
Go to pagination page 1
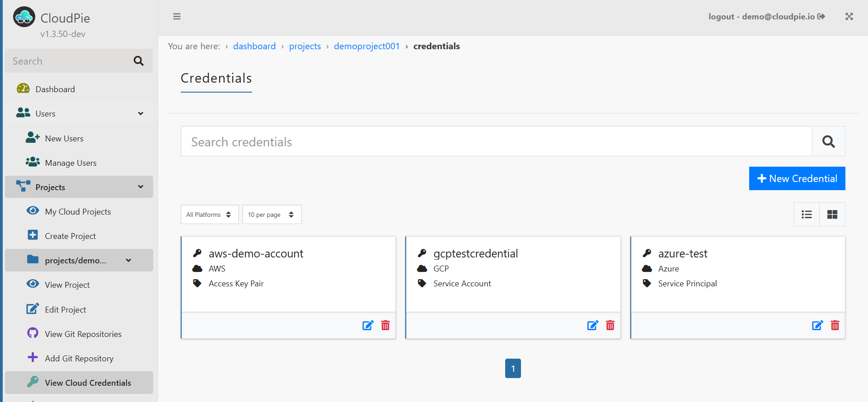[x=513, y=368]
